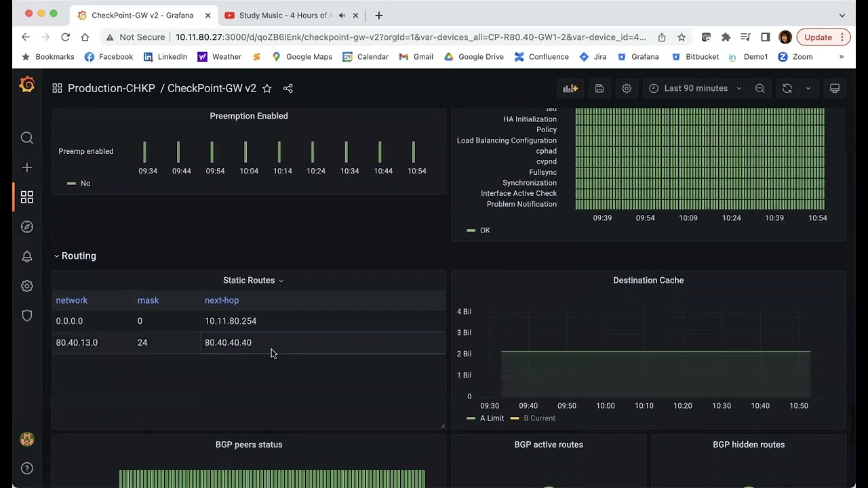Select the 80.40.40.40 next-hop cell
This screenshot has height=488, width=868.
pos(324,343)
